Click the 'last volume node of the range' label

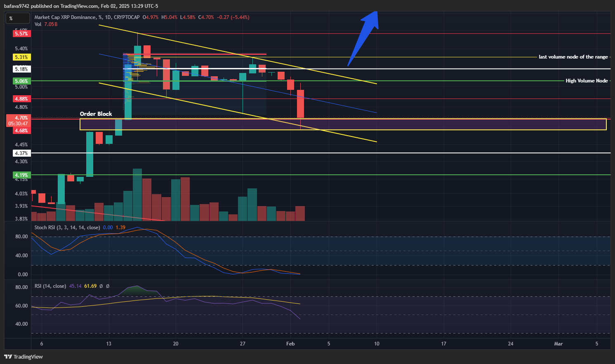[x=573, y=57]
